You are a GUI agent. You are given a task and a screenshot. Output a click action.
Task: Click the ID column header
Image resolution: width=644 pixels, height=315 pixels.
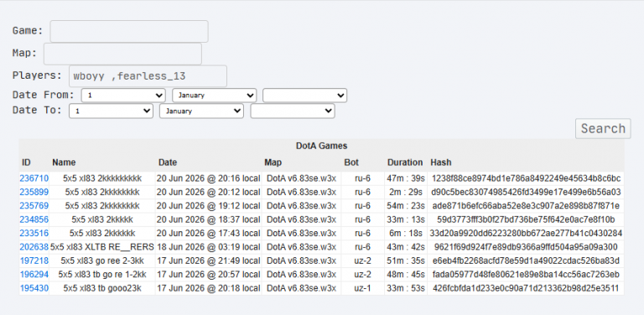click(x=26, y=163)
